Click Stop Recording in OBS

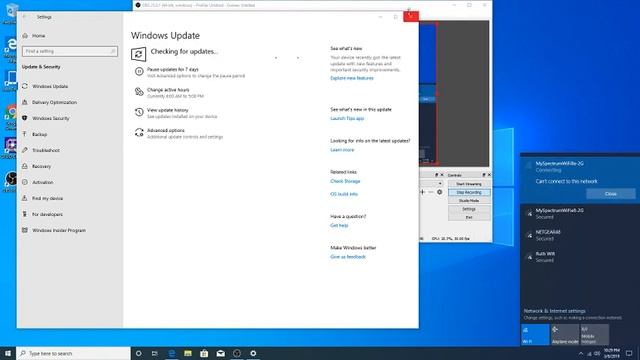coord(469,192)
